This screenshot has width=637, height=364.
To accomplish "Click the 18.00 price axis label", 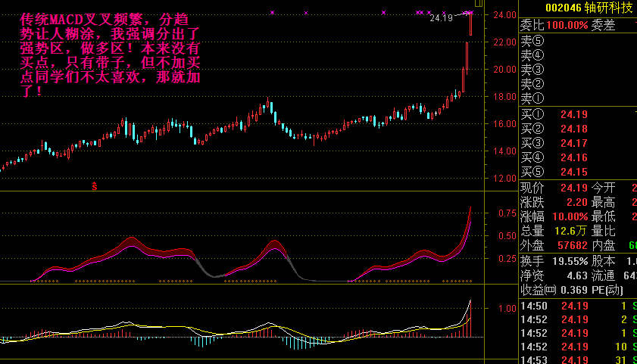I will [x=504, y=97].
